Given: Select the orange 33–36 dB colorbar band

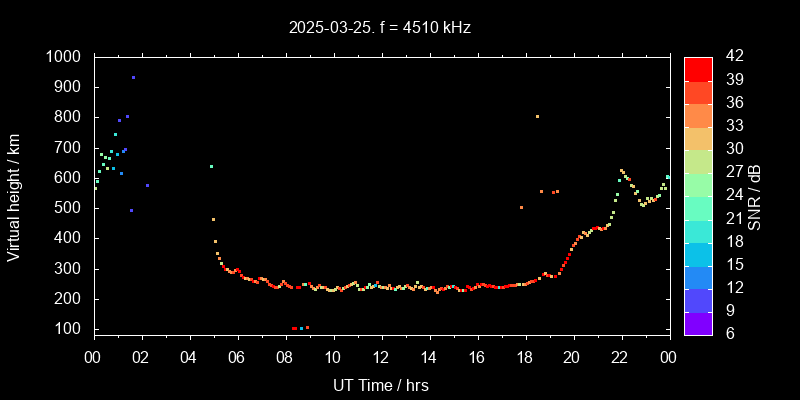Looking at the screenshot, I should [x=698, y=115].
